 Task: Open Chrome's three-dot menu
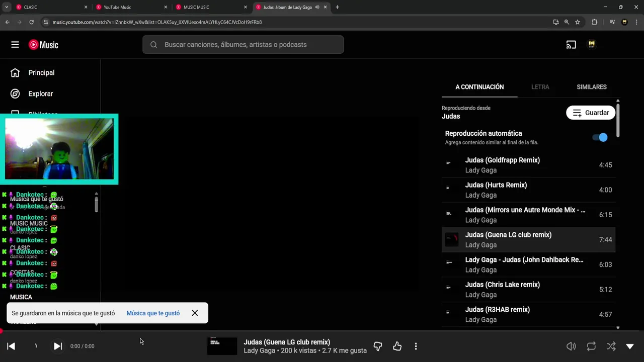coord(637,22)
